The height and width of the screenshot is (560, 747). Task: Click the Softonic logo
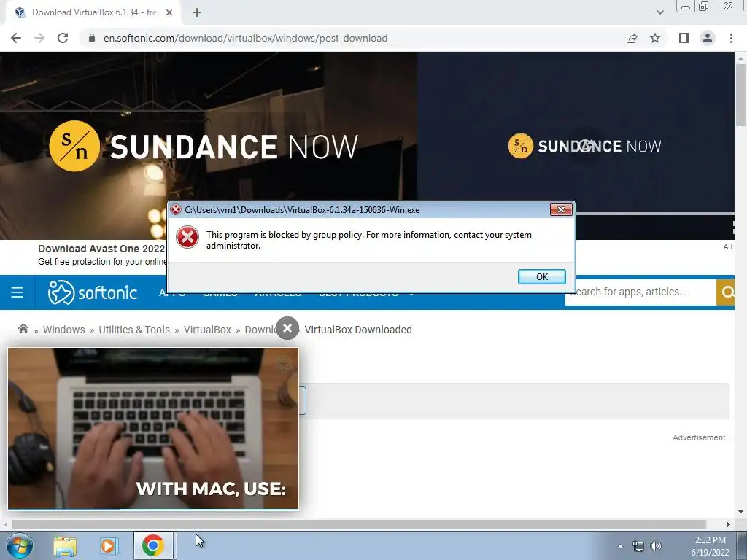93,292
